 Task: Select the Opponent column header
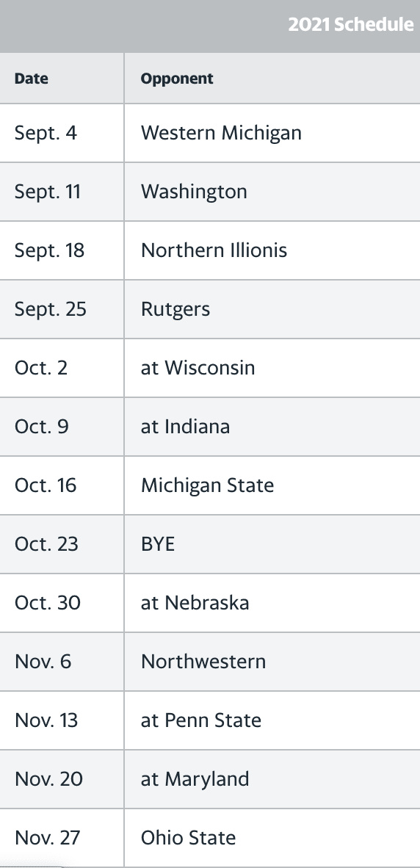pyautogui.click(x=177, y=79)
